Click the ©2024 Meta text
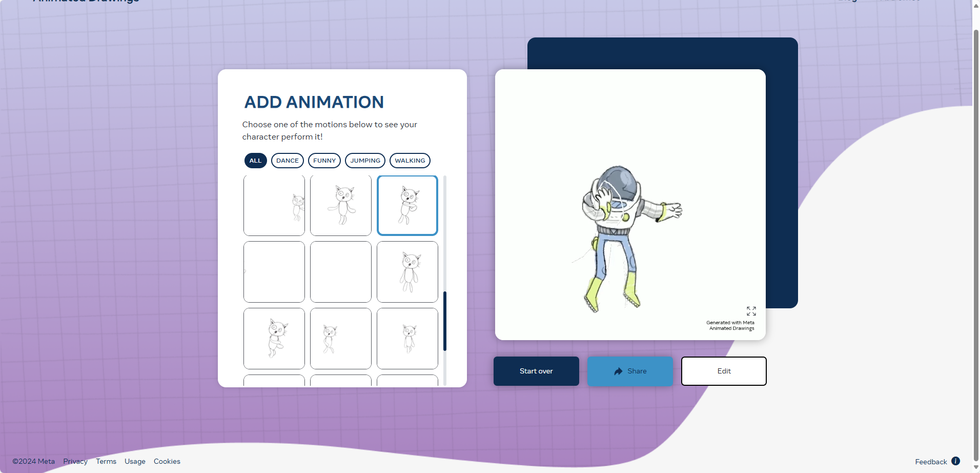The width and height of the screenshot is (980, 473). (x=34, y=461)
